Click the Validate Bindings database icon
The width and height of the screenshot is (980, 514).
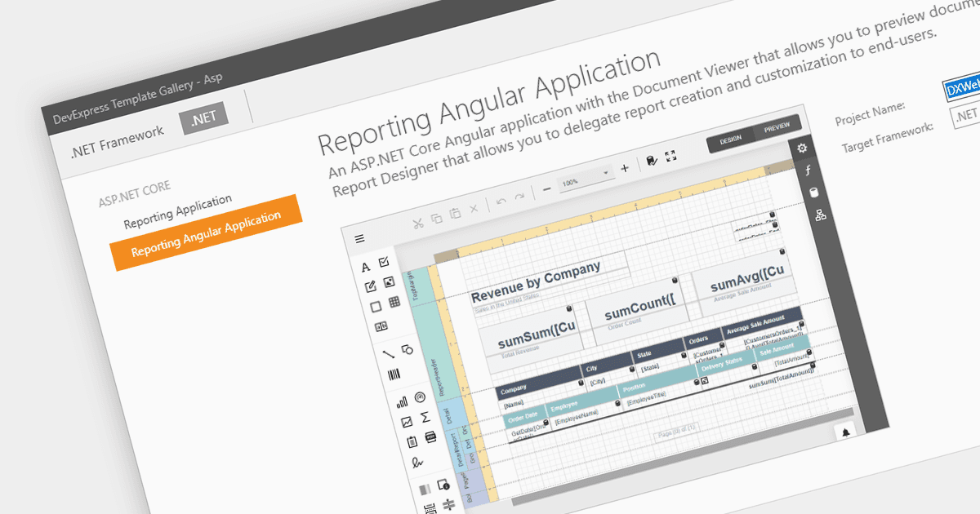point(652,160)
